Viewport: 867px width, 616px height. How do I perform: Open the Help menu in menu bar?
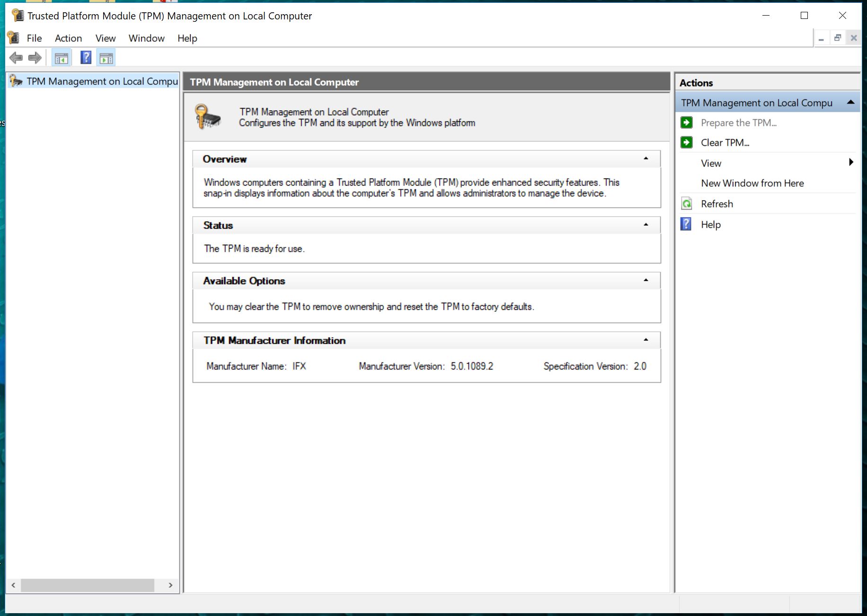click(187, 38)
